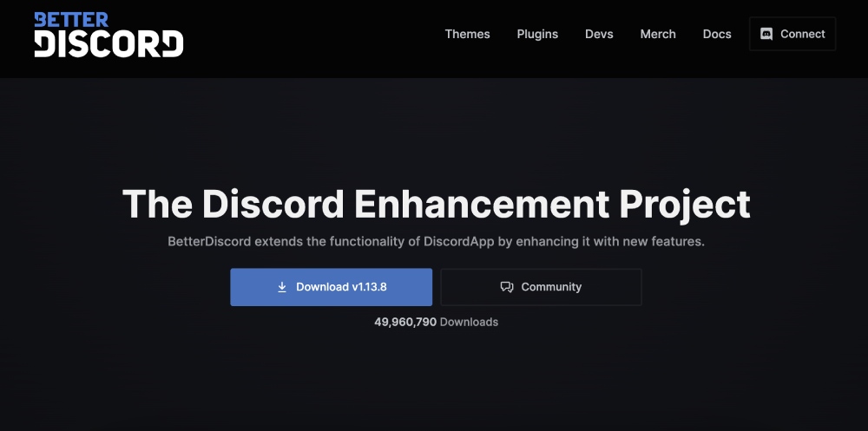This screenshot has width=868, height=431.
Task: Click the Connect button
Action: coord(792,35)
